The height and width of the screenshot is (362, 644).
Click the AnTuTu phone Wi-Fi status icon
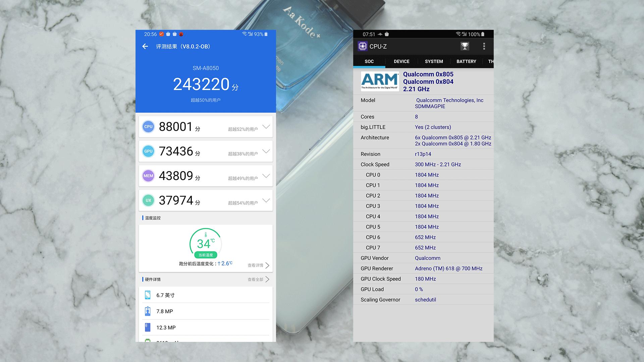[x=245, y=34]
